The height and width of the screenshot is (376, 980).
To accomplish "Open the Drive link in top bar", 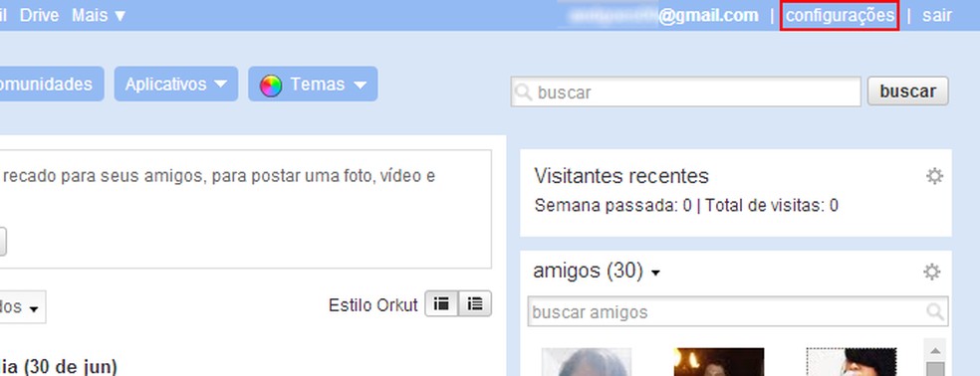I will [x=39, y=15].
